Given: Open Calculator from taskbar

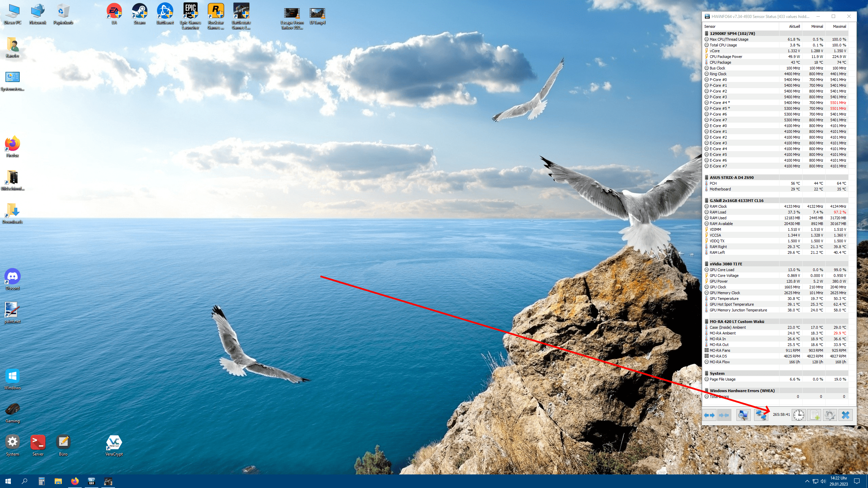Looking at the screenshot, I should (41, 481).
